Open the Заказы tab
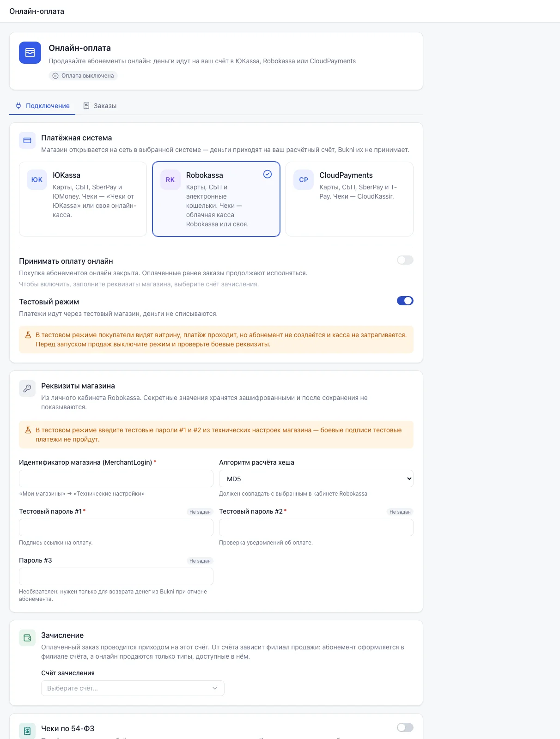 coord(100,106)
